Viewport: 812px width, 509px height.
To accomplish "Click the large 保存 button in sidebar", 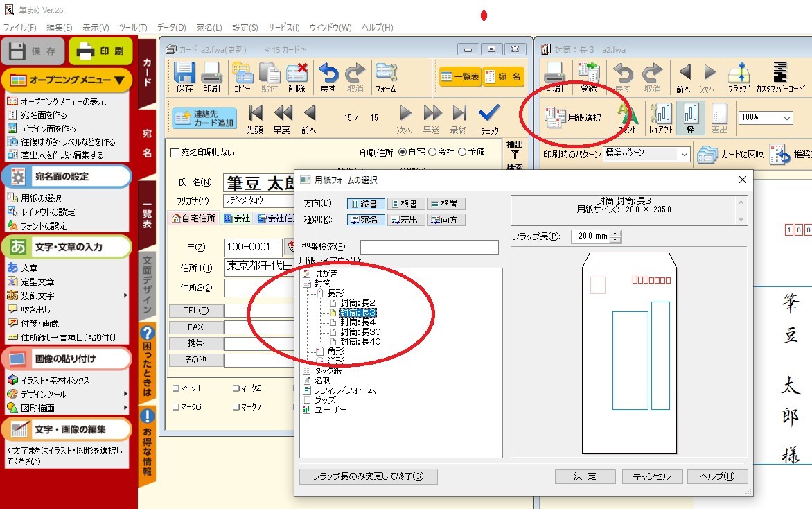I will click(x=33, y=51).
